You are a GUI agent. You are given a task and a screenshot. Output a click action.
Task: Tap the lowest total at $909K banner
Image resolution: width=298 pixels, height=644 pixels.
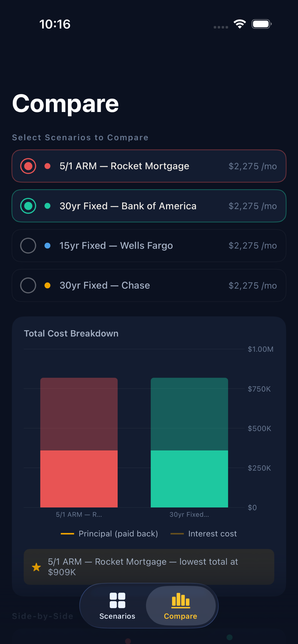coord(149,567)
